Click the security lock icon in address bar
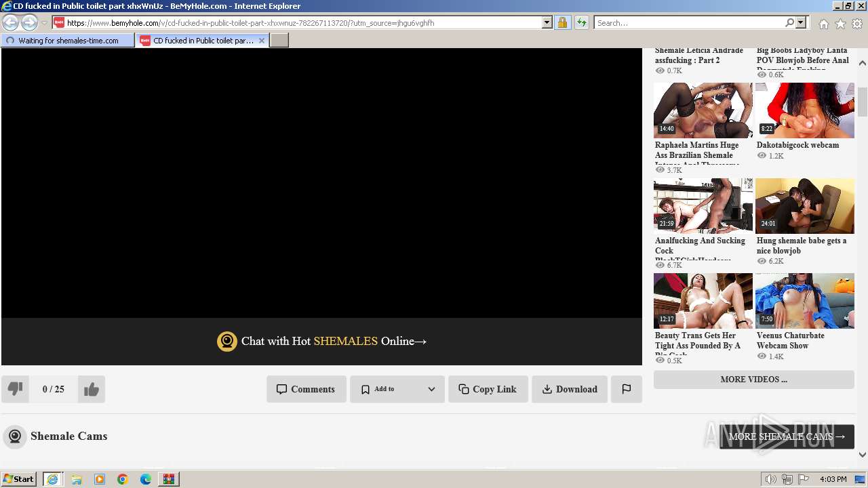The height and width of the screenshot is (488, 868). click(562, 22)
